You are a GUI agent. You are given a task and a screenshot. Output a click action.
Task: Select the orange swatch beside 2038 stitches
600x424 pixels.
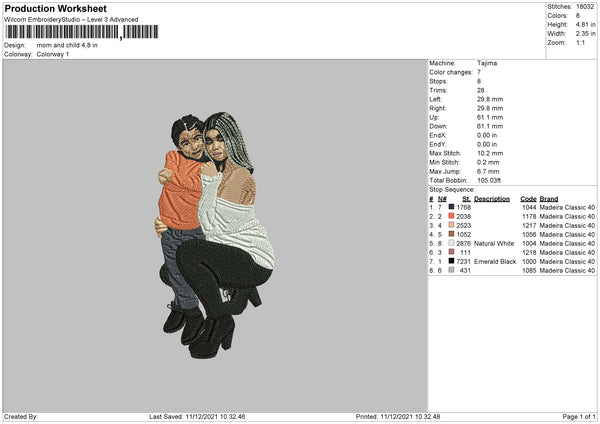coord(451,216)
